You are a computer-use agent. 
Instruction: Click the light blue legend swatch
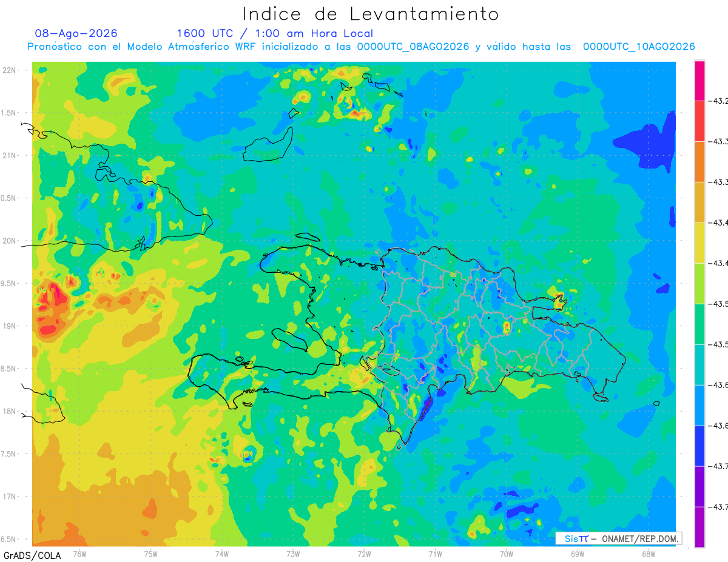(699, 405)
